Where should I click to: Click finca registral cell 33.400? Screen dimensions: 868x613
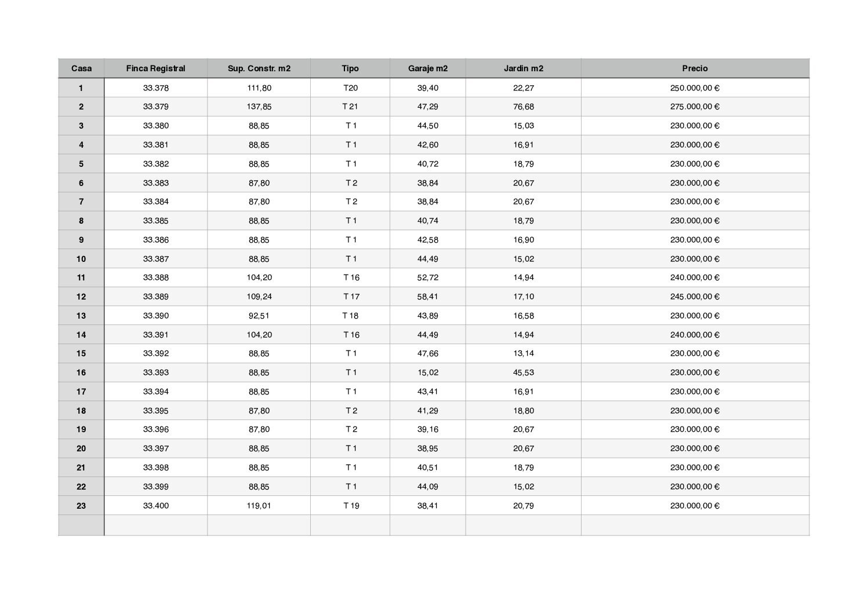pos(155,506)
